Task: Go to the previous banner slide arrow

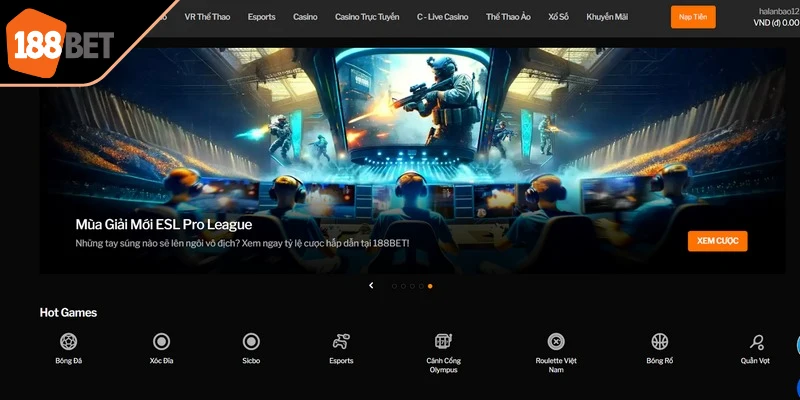Action: (x=371, y=286)
